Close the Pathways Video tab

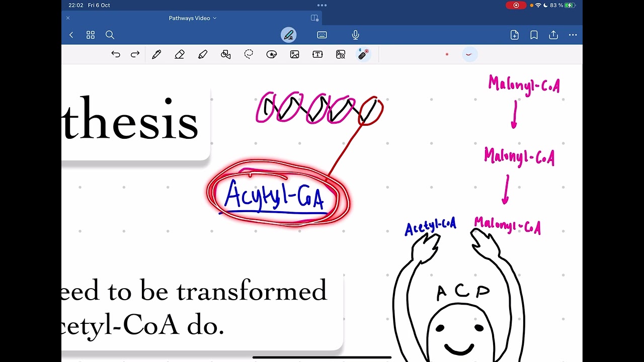pos(68,18)
